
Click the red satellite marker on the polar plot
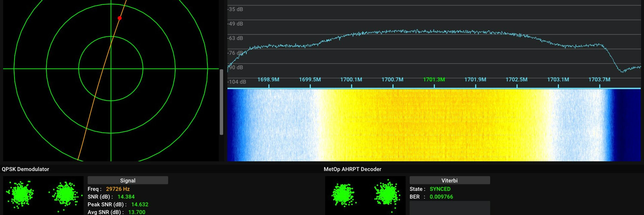point(120,18)
